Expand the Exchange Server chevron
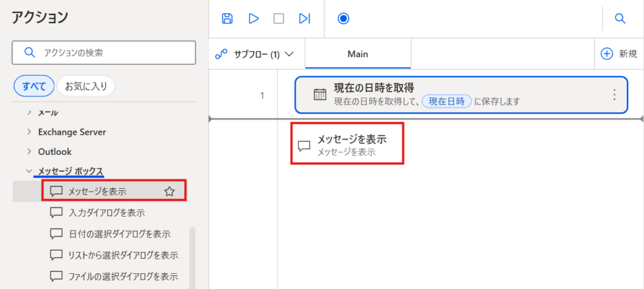This screenshot has height=289, width=644. click(x=29, y=132)
